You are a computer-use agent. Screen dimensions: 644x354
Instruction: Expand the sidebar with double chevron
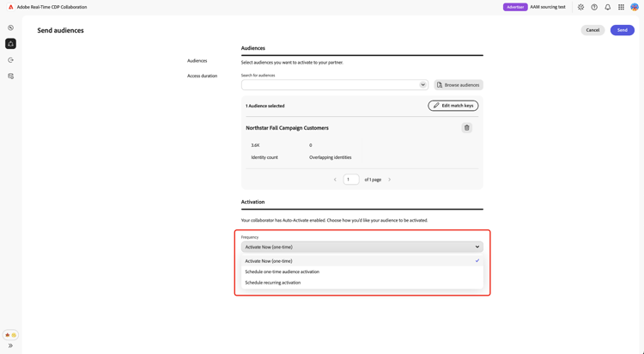(10, 345)
